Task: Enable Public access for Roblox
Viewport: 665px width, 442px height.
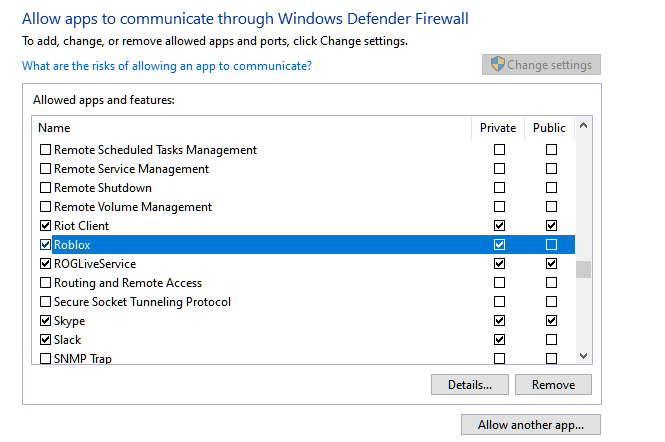Action: (x=551, y=245)
